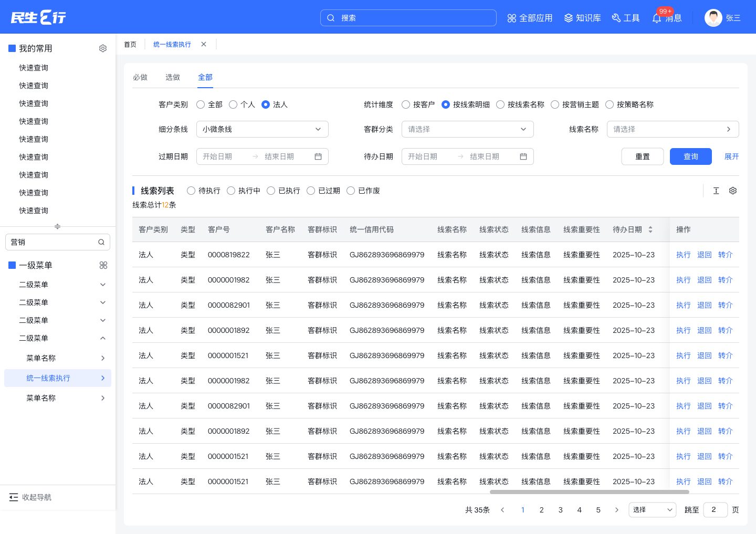
Task: Filter list by 已过期 status
Action: [311, 191]
